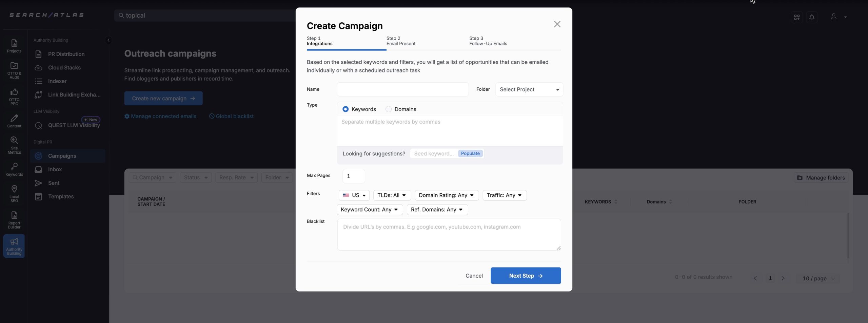Click the Next Step button
This screenshot has height=323, width=868.
(525, 276)
